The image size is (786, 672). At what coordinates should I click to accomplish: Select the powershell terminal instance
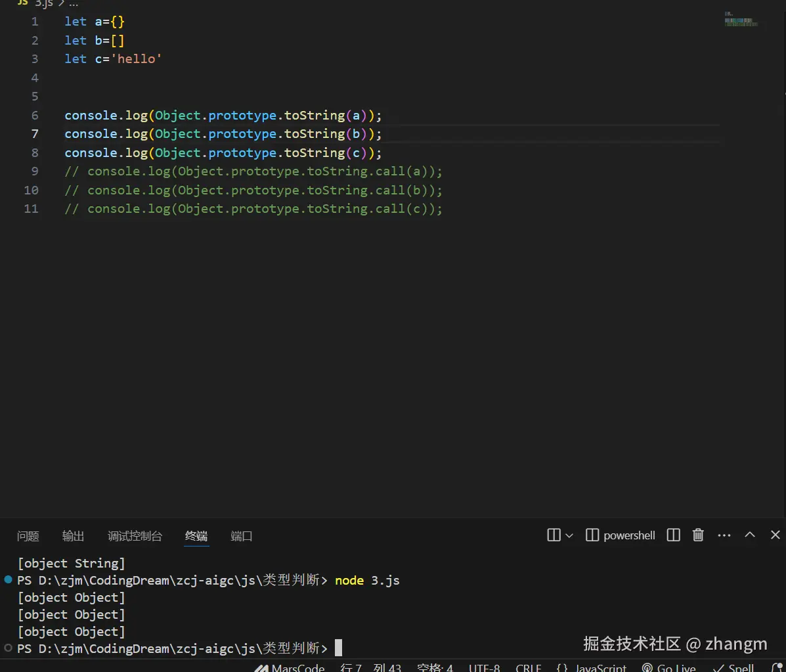(621, 535)
